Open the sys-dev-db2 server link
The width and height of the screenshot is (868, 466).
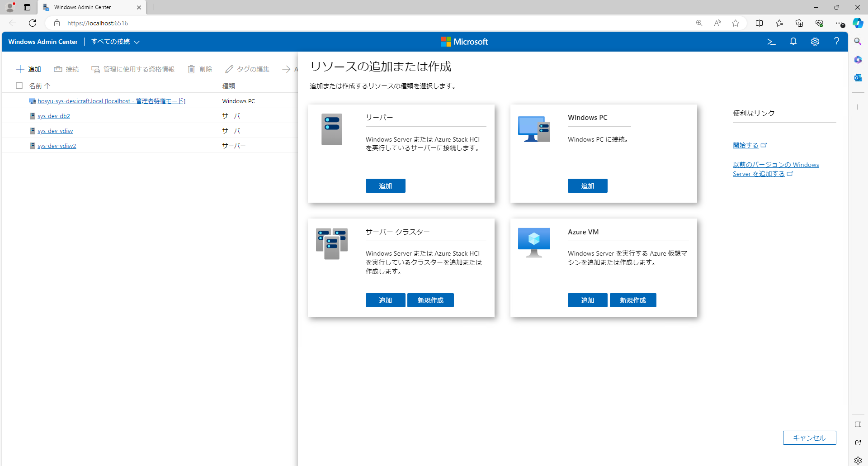pyautogui.click(x=54, y=116)
